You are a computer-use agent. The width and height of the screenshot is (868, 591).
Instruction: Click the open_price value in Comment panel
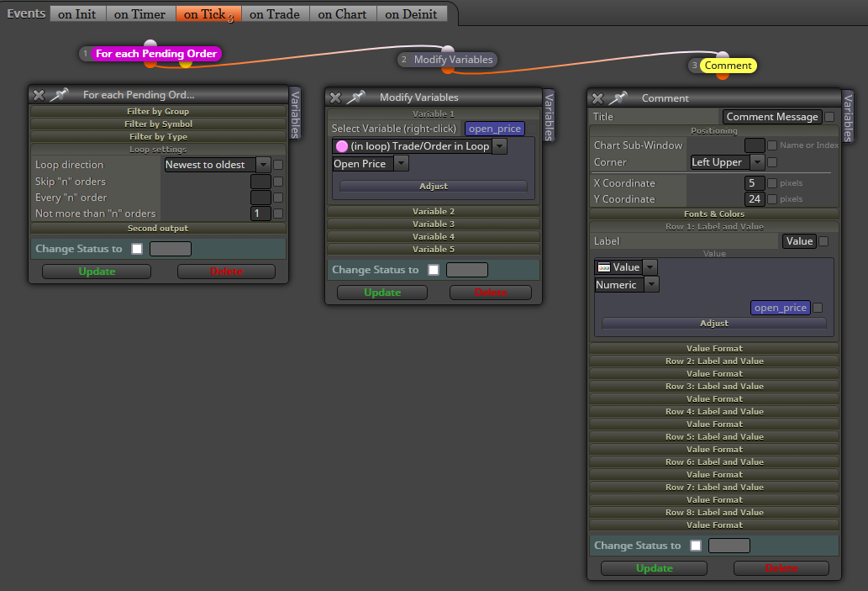[x=781, y=308]
